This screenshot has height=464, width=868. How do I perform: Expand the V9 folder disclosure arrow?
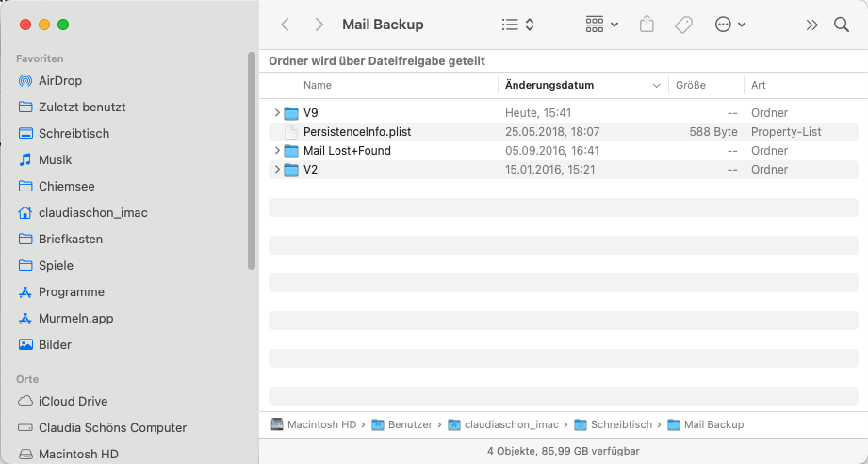click(x=276, y=113)
